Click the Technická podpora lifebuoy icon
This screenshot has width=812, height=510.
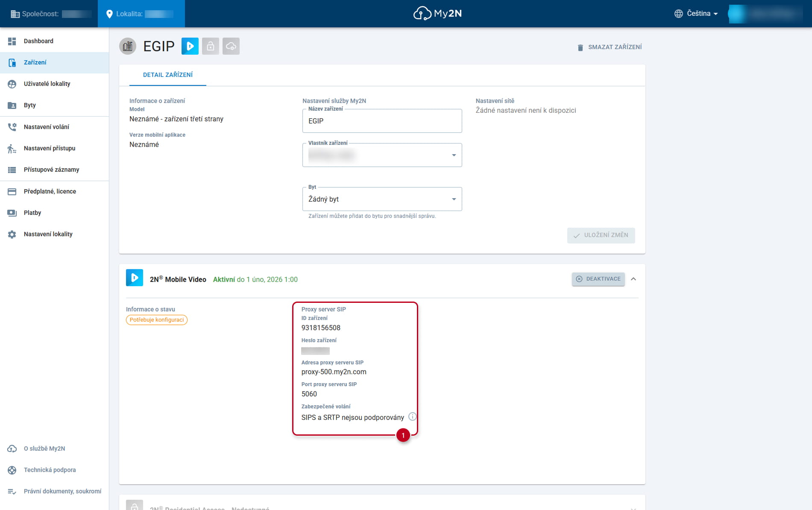click(x=12, y=470)
